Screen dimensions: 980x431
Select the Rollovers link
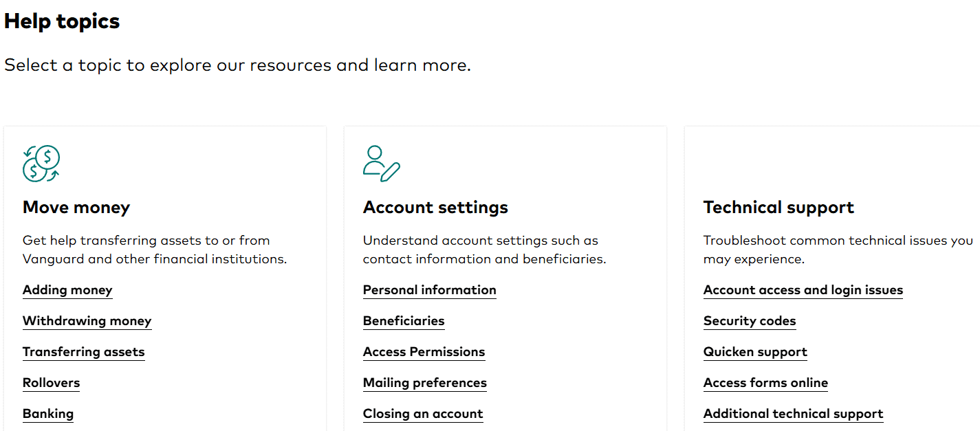point(51,383)
